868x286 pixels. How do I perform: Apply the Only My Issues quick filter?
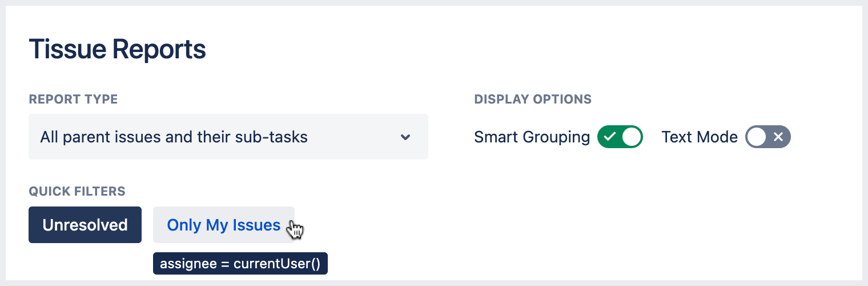(x=223, y=225)
